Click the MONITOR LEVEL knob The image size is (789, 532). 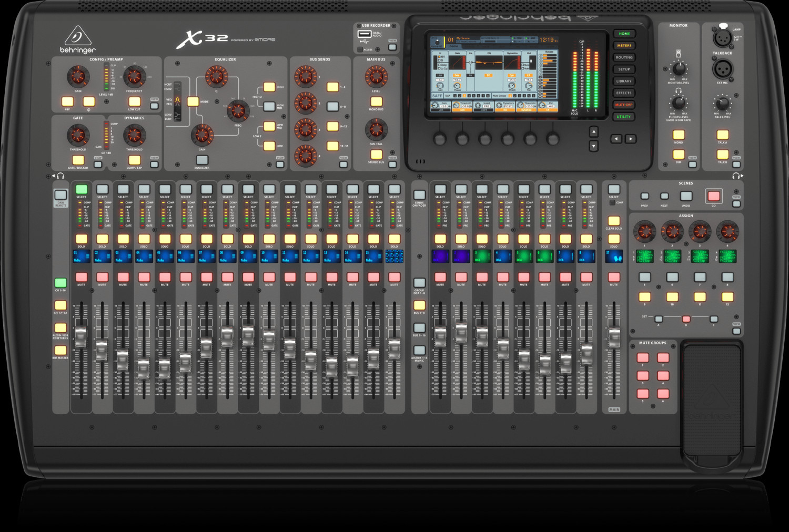(x=679, y=68)
